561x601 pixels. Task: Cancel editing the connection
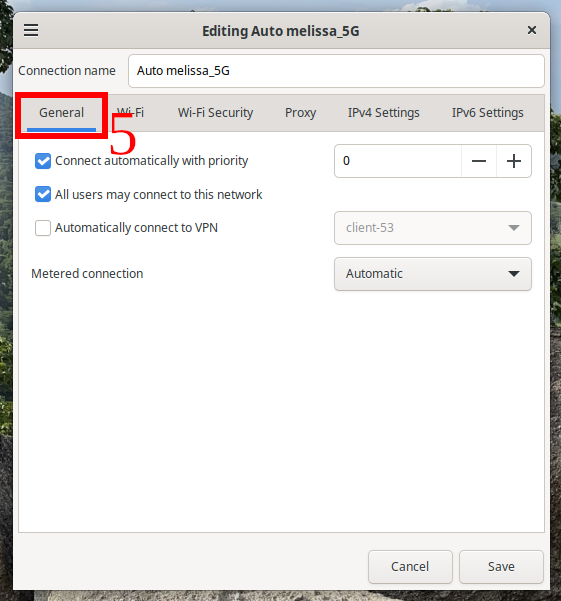[410, 567]
